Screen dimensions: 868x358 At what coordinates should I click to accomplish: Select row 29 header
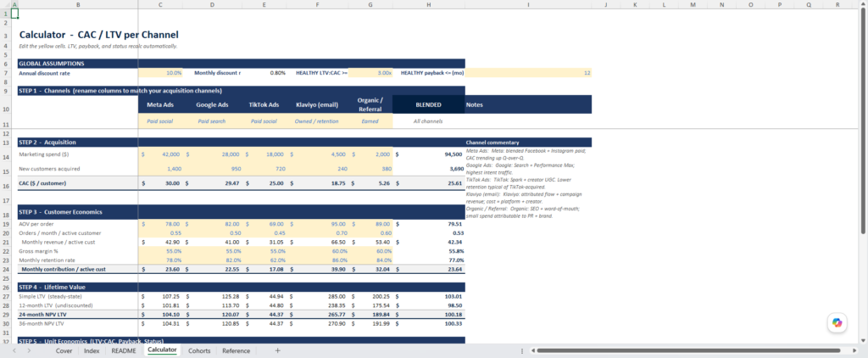[x=6, y=314]
